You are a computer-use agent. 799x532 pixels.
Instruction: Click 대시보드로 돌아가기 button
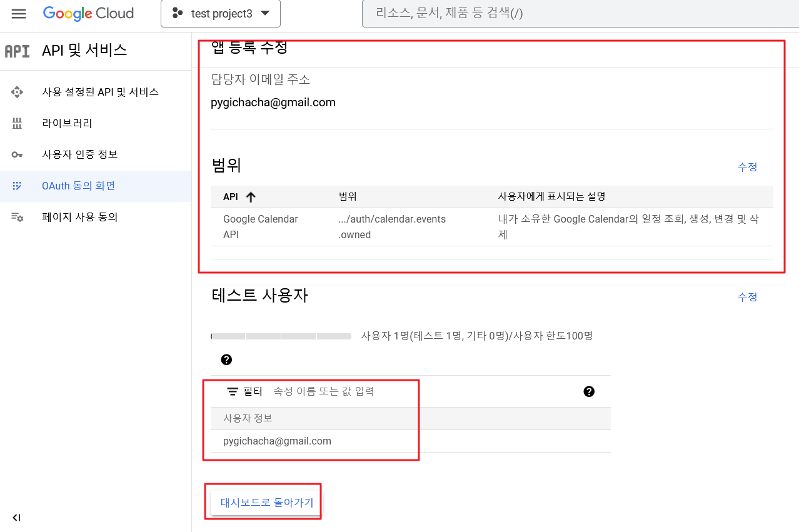pyautogui.click(x=267, y=503)
